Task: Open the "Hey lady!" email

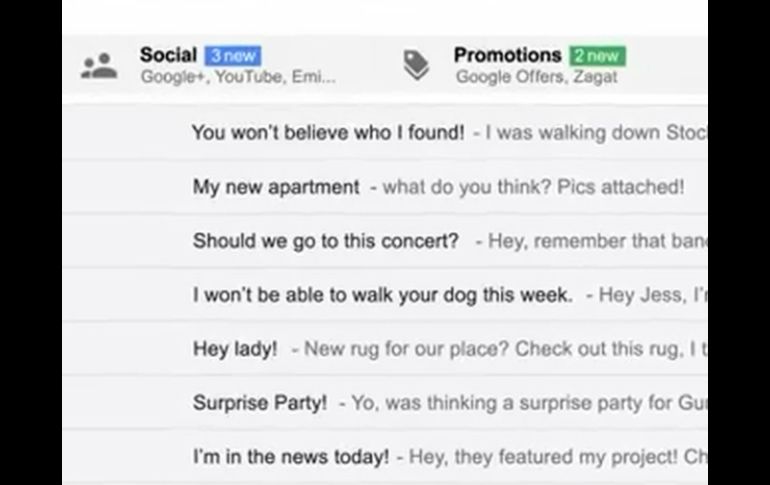Action: (235, 349)
